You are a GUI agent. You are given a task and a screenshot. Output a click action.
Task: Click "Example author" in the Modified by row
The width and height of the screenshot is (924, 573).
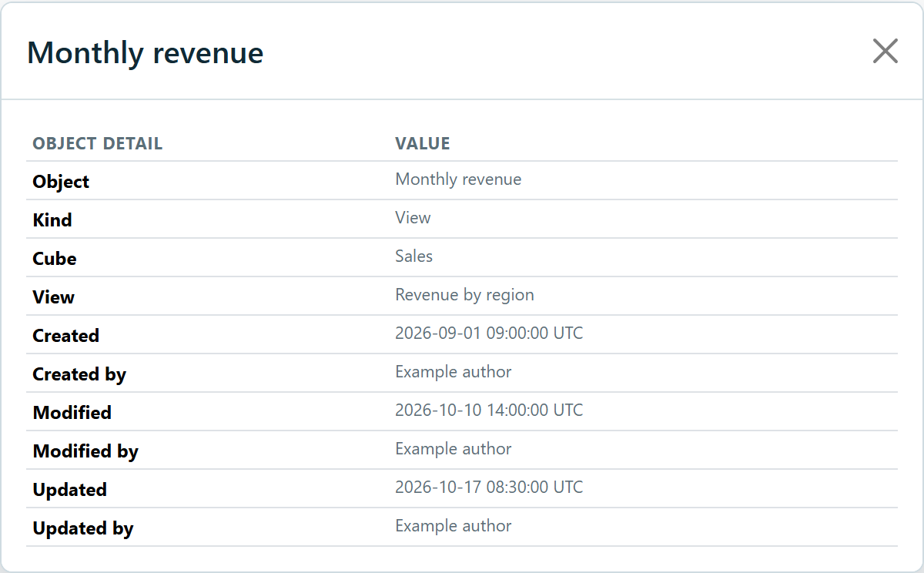tap(454, 449)
